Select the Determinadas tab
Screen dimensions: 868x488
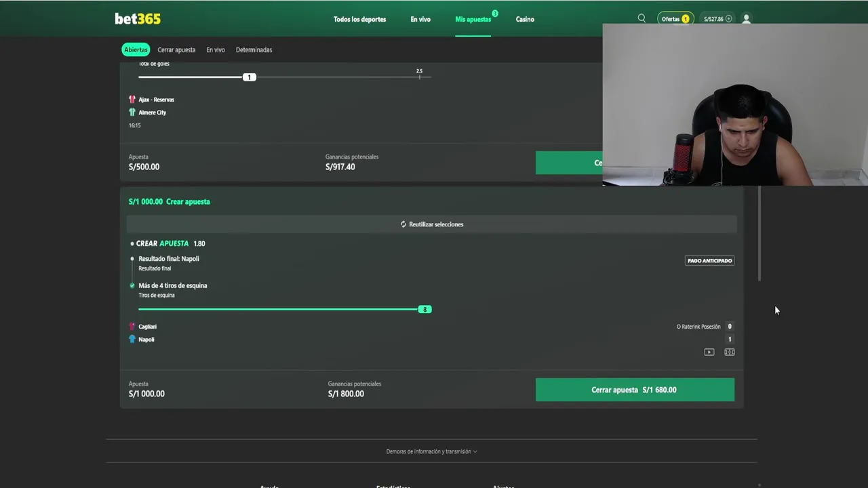[254, 49]
